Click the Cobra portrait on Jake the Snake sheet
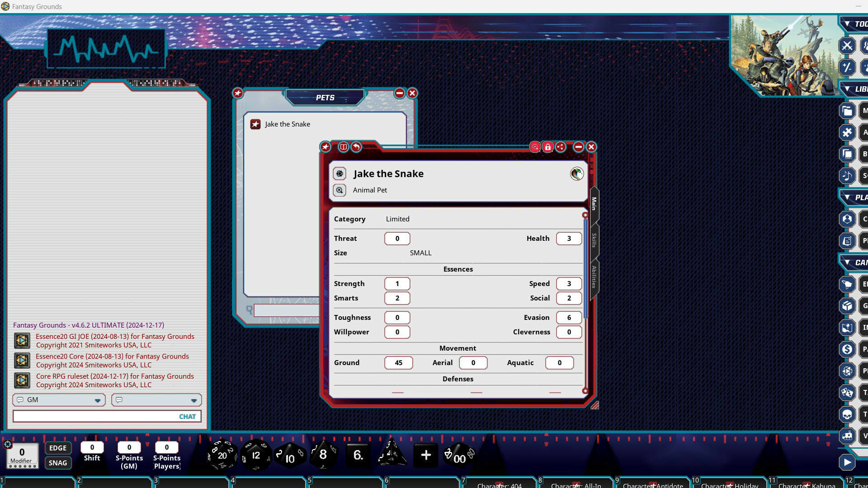This screenshot has height=488, width=868. click(576, 174)
